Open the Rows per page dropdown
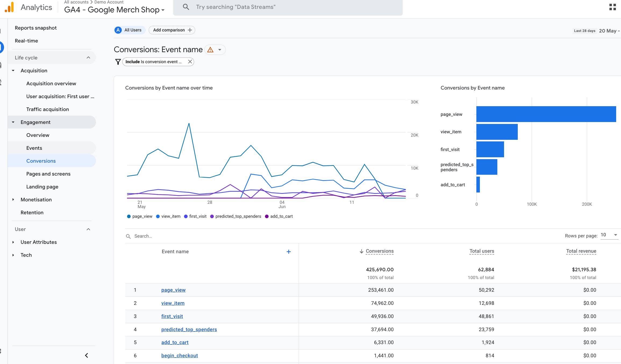 tap(609, 235)
